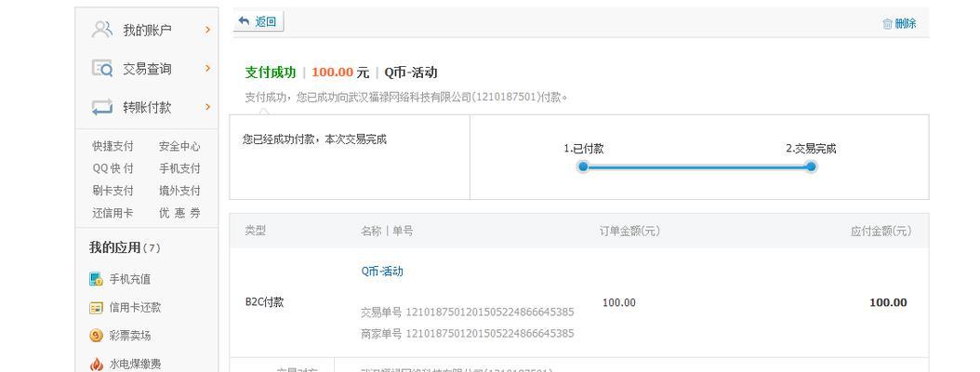Open the Q币-活动 order link

tap(382, 272)
